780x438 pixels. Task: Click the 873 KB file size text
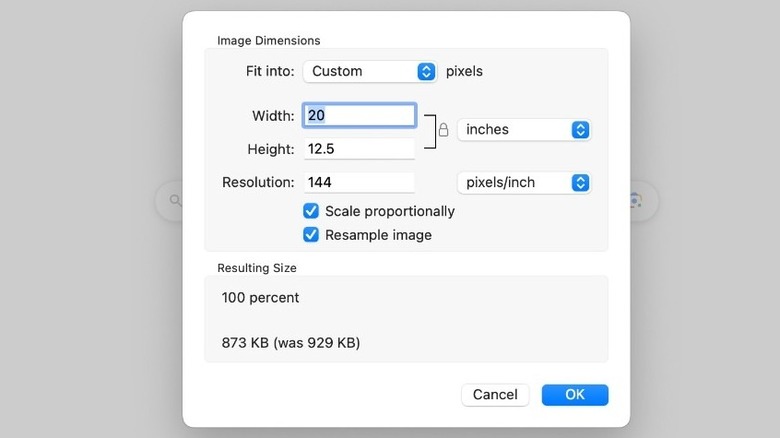(290, 343)
